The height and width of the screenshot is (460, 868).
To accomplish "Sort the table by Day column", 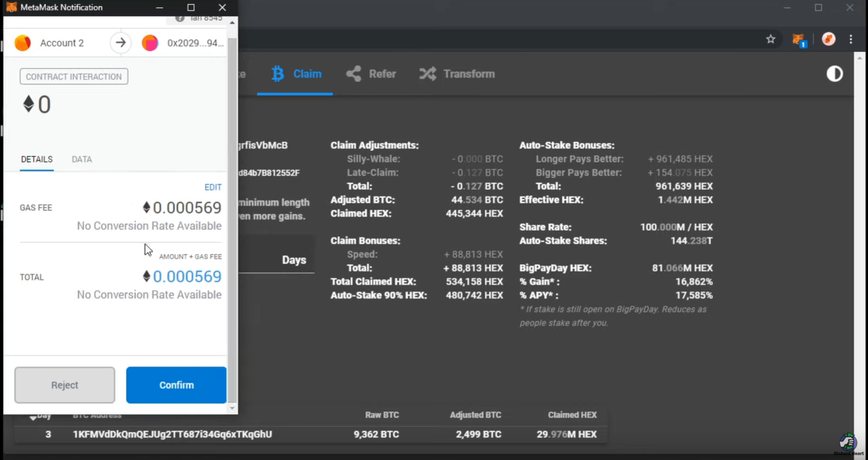I will click(40, 415).
